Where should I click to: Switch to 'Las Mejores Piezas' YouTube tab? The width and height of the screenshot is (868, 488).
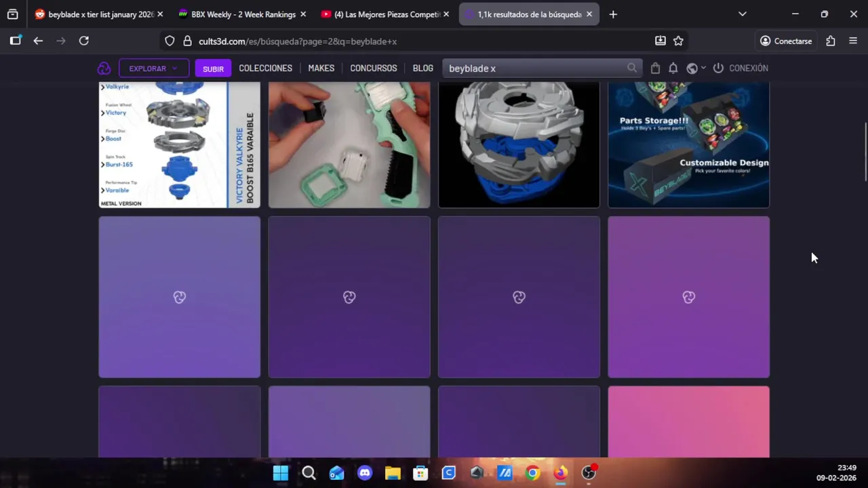(x=387, y=14)
